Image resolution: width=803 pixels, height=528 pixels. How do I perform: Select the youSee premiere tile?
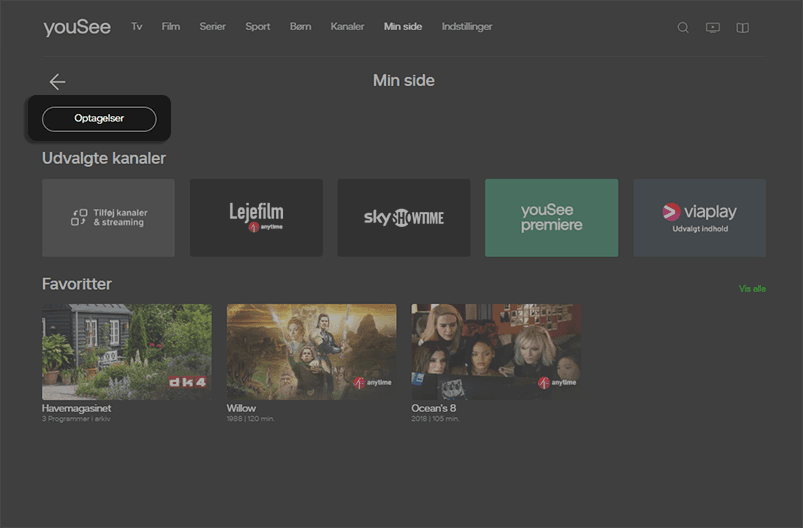pos(551,218)
